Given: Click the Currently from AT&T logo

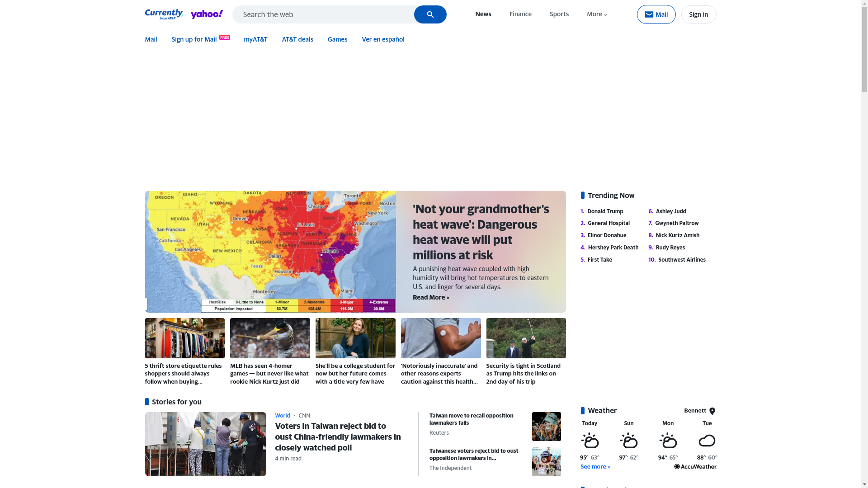Looking at the screenshot, I should (164, 14).
